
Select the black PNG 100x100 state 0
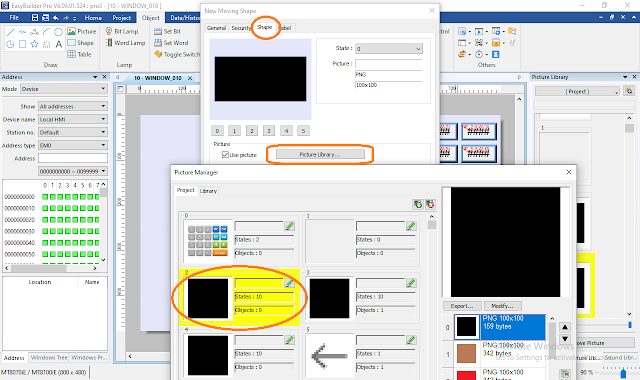point(501,327)
